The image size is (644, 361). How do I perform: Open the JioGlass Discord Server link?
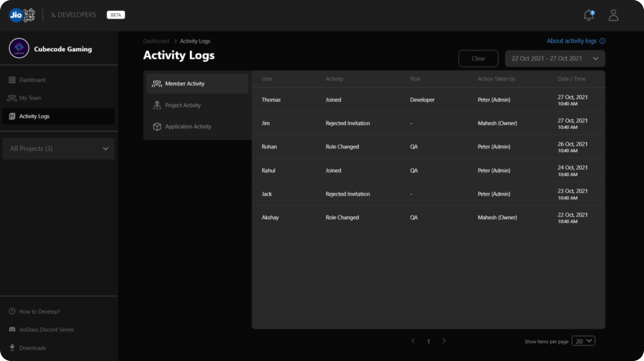[47, 330]
